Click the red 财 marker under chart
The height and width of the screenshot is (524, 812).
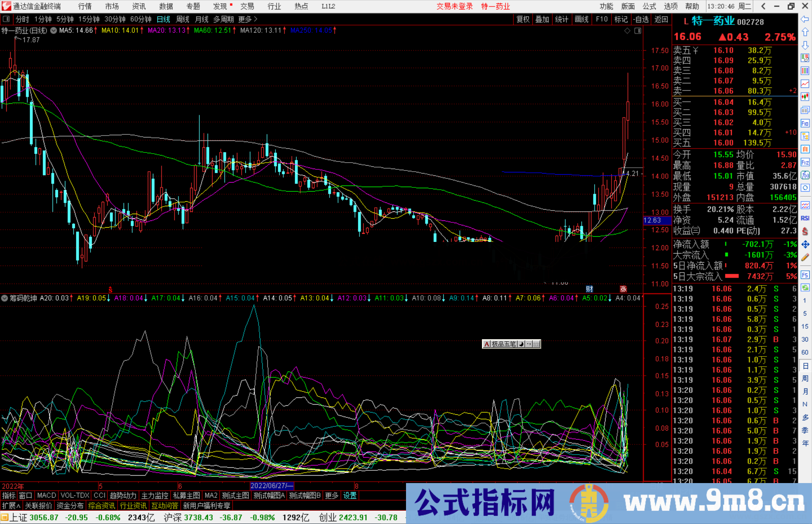coord(589,289)
